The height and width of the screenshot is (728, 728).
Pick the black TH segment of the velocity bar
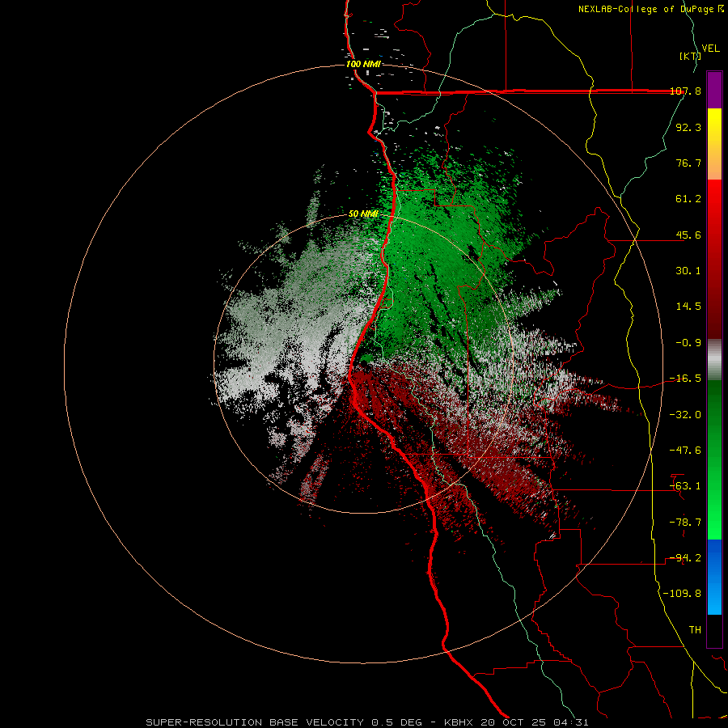point(714,630)
